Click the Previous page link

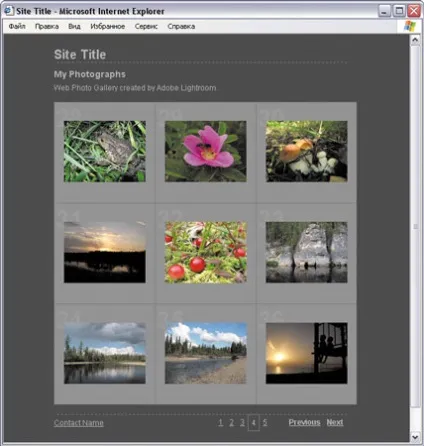pos(304,422)
